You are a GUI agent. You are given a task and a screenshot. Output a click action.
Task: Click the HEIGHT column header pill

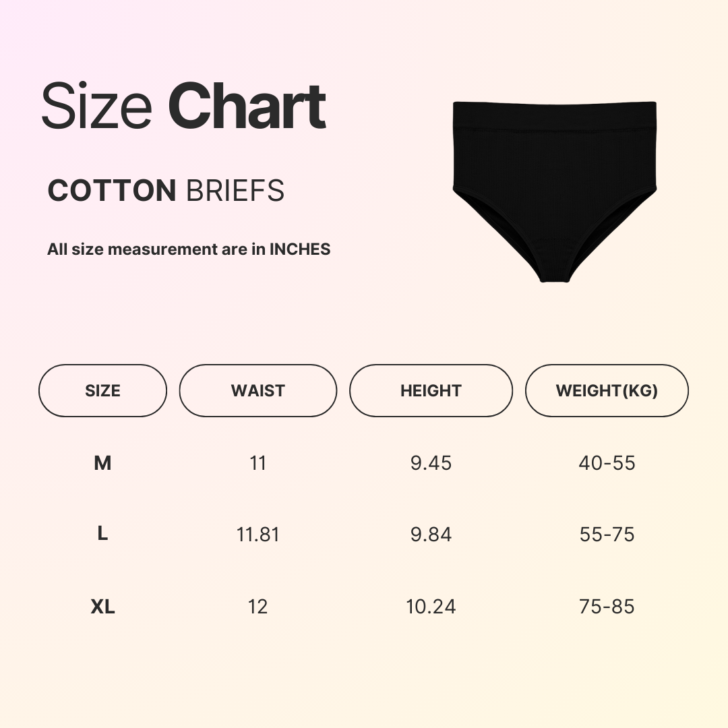(431, 391)
